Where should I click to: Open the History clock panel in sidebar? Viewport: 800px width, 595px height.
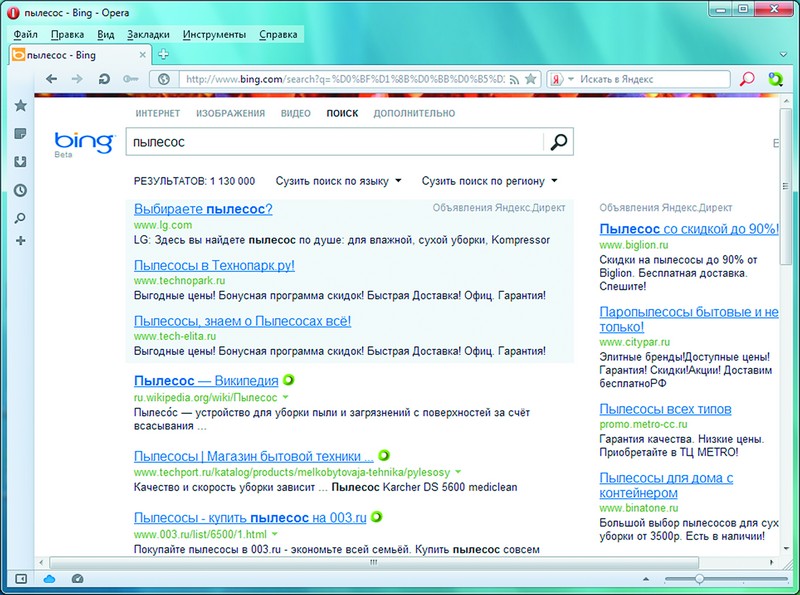pos(20,190)
